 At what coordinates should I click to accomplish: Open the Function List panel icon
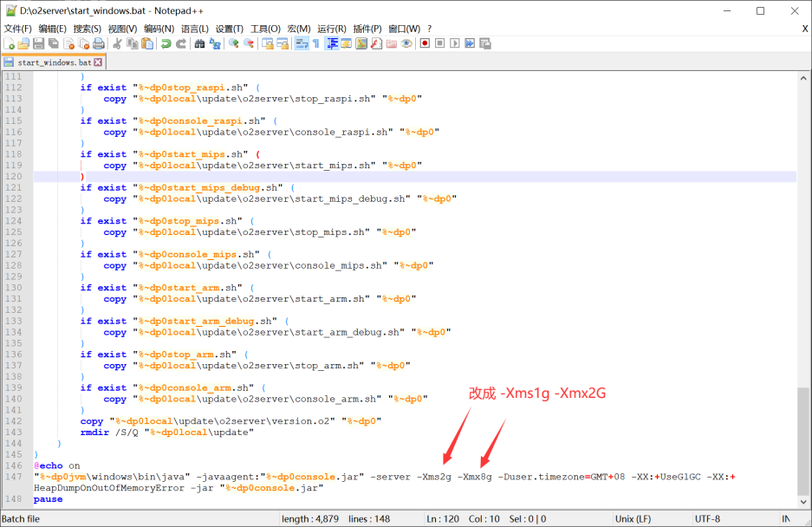coord(376,43)
